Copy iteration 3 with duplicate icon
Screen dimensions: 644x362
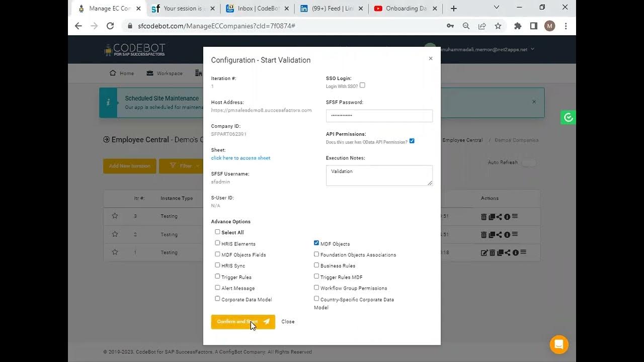pos(492,217)
